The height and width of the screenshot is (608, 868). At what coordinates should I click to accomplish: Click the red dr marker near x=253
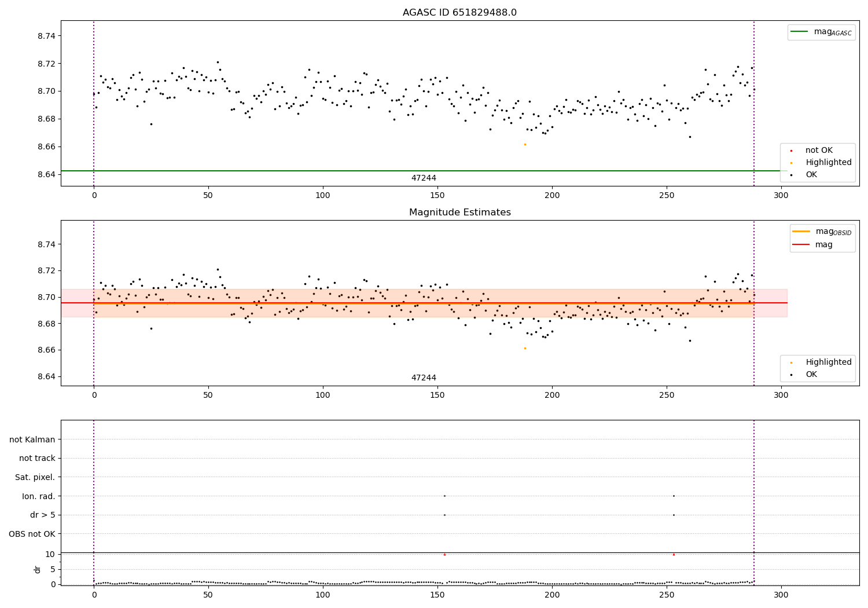click(x=674, y=555)
